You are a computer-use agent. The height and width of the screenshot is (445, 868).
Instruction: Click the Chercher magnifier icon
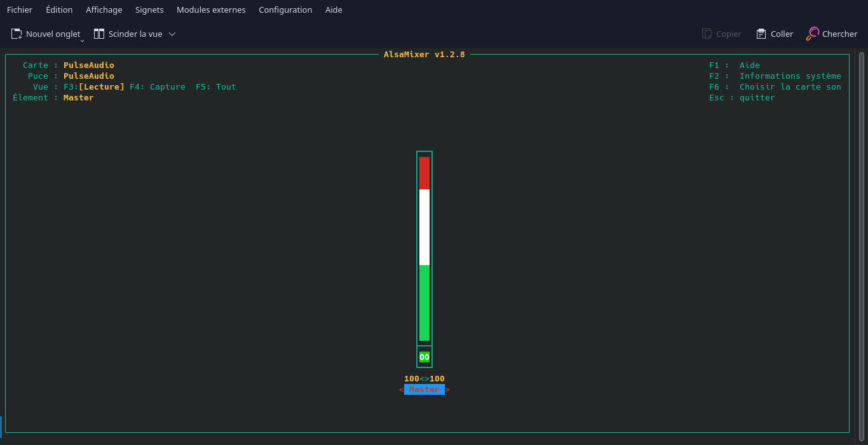[813, 34]
